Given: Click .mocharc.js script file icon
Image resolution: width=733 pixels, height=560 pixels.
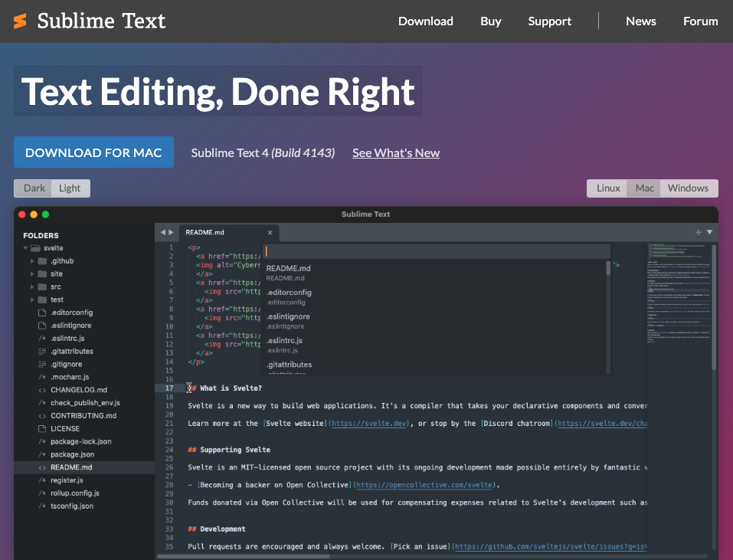Looking at the screenshot, I should click(42, 377).
